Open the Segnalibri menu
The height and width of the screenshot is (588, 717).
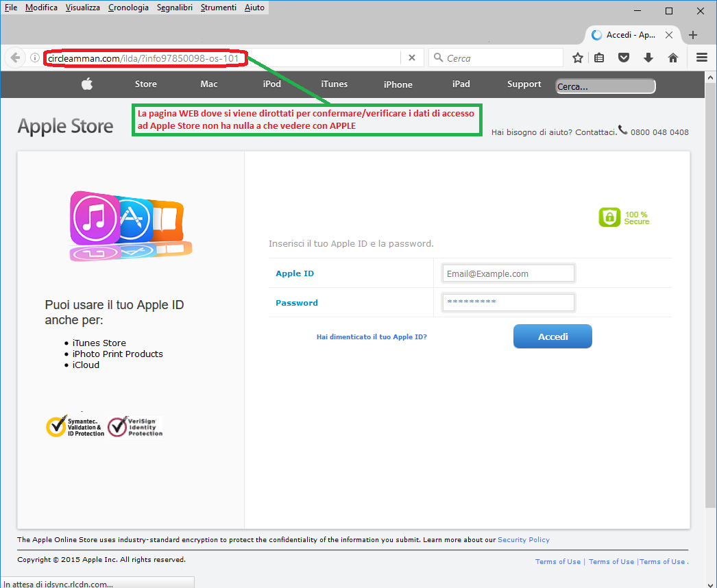coord(175,8)
